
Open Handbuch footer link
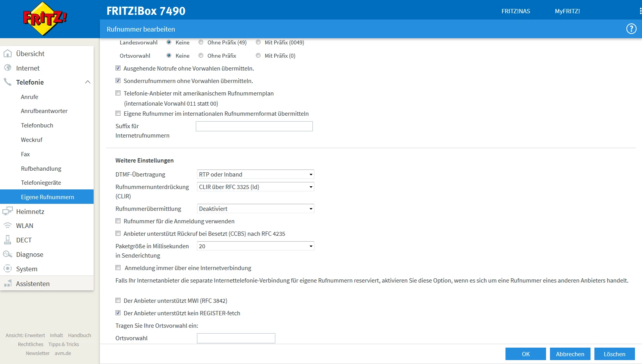80,335
